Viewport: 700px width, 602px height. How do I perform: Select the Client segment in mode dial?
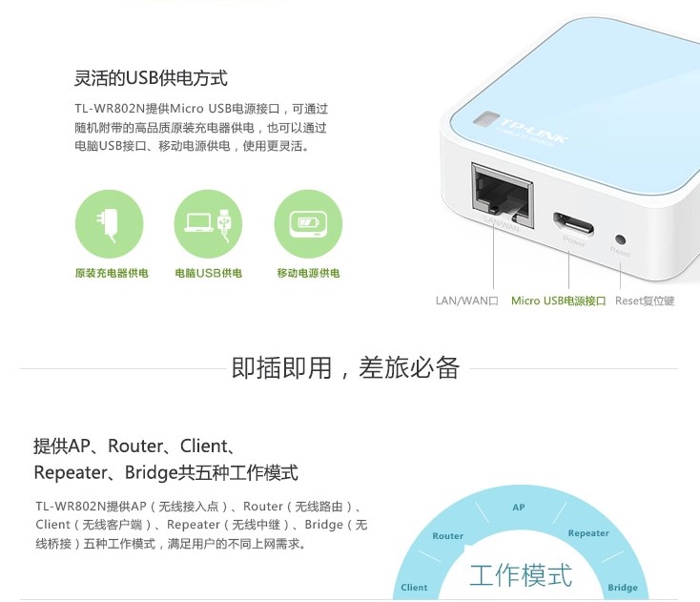coord(414,588)
